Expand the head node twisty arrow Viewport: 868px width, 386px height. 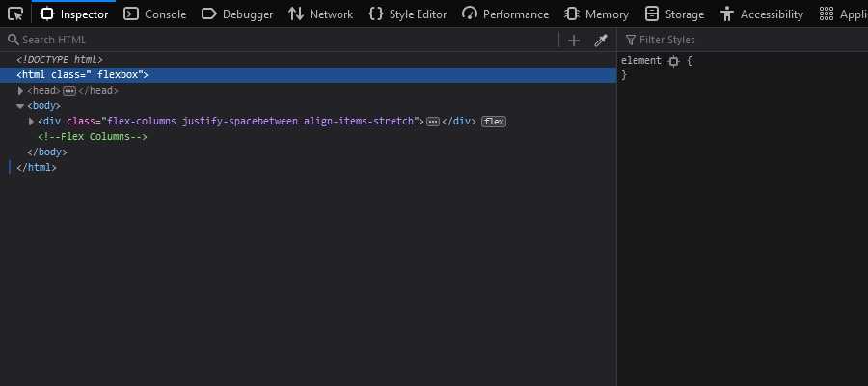pyautogui.click(x=20, y=91)
